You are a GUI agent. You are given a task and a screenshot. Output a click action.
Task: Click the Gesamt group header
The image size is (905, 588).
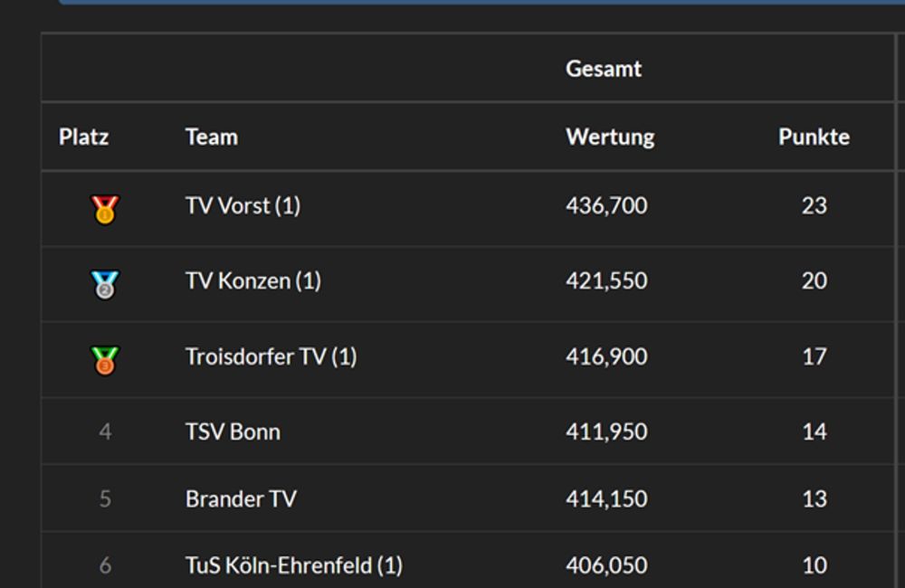point(604,69)
